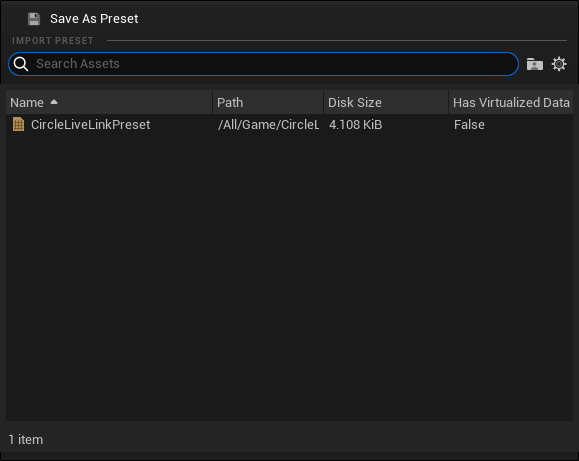Viewport: 579px width, 461px height.
Task: Click the 4.108 KiB disk size cell
Action: point(355,124)
